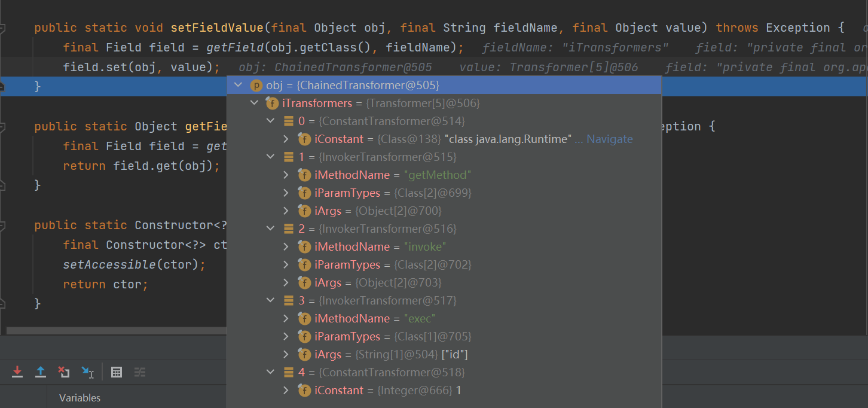Switch to the Variables tab
This screenshot has height=408, width=868.
tap(80, 398)
